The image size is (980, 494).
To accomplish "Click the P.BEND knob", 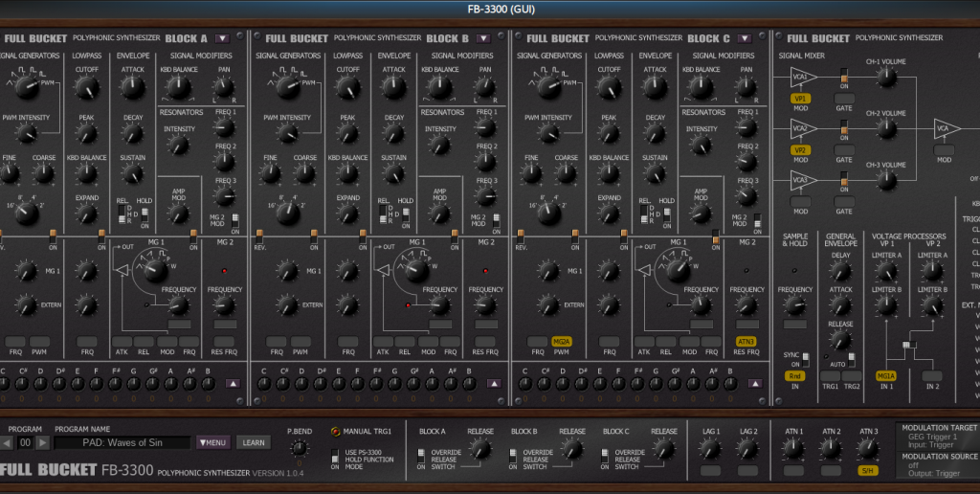I will [300, 448].
